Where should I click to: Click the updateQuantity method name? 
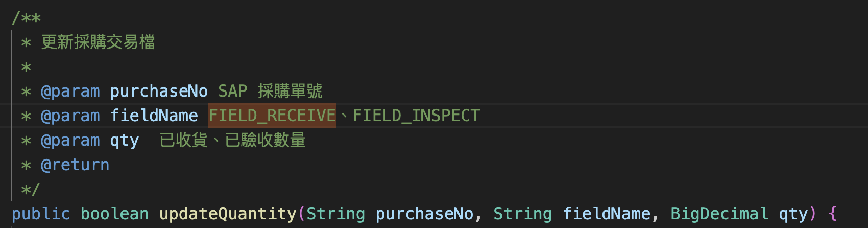[x=228, y=214]
